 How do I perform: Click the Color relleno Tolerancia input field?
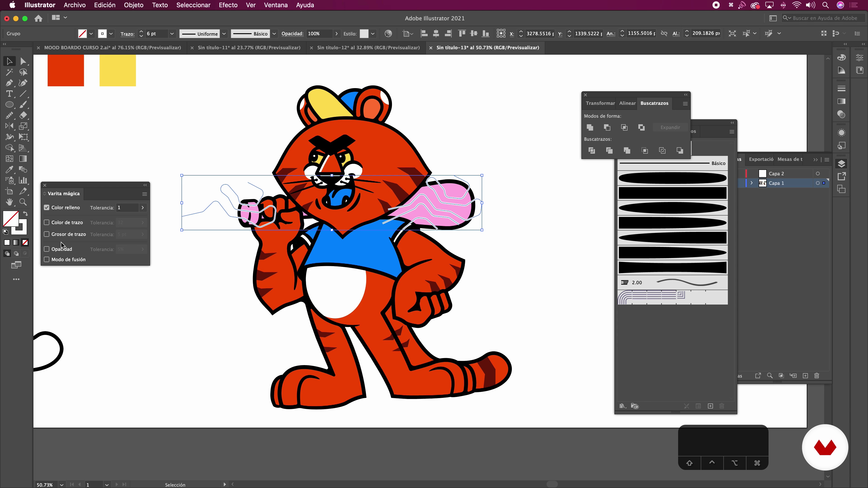coord(127,207)
